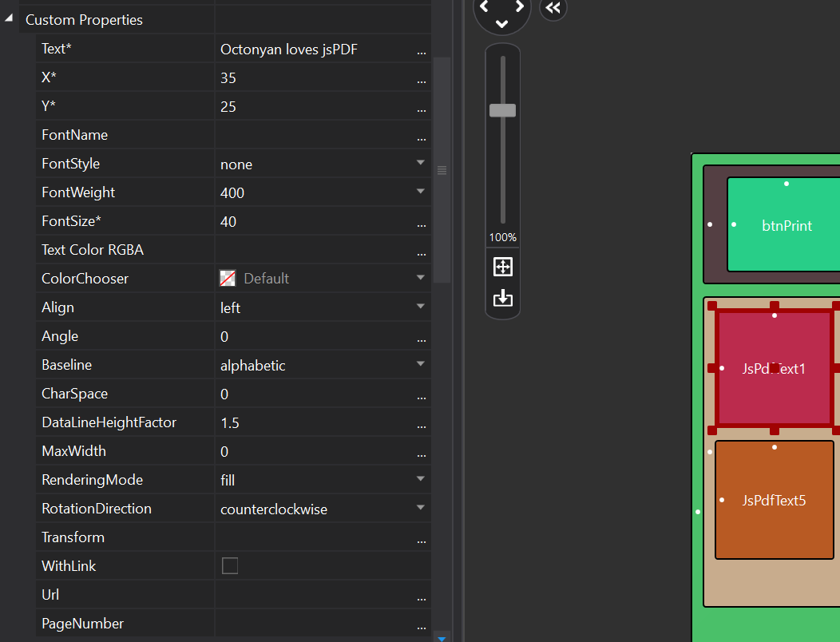Pan the canvas down with arrow
Screen dimensions: 840x642
click(x=501, y=24)
